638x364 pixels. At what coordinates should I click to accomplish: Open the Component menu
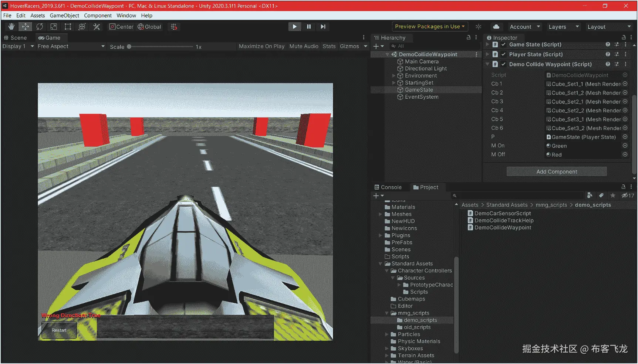(98, 16)
